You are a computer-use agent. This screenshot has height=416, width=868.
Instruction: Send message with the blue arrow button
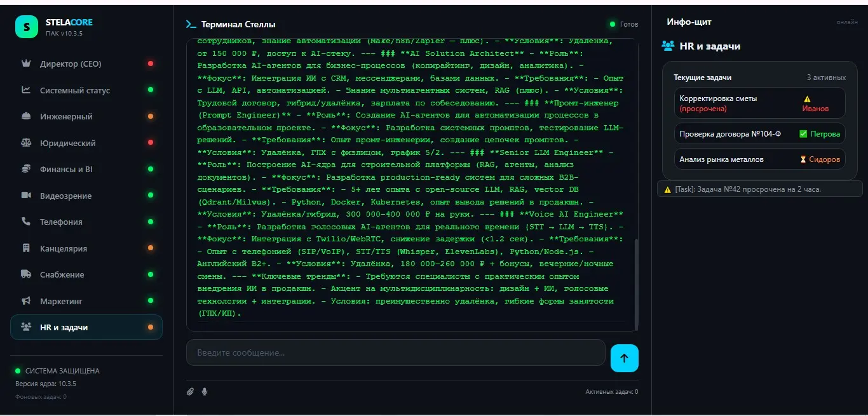[x=624, y=358]
